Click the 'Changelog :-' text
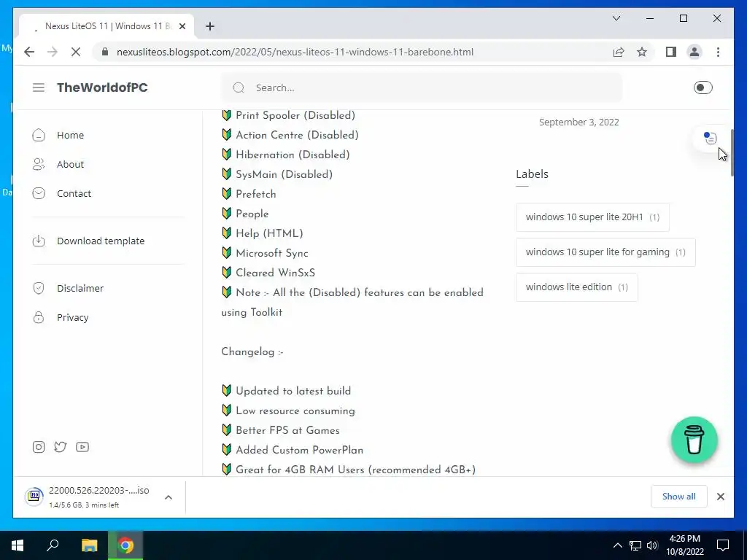This screenshot has height=560, width=747. (x=252, y=352)
